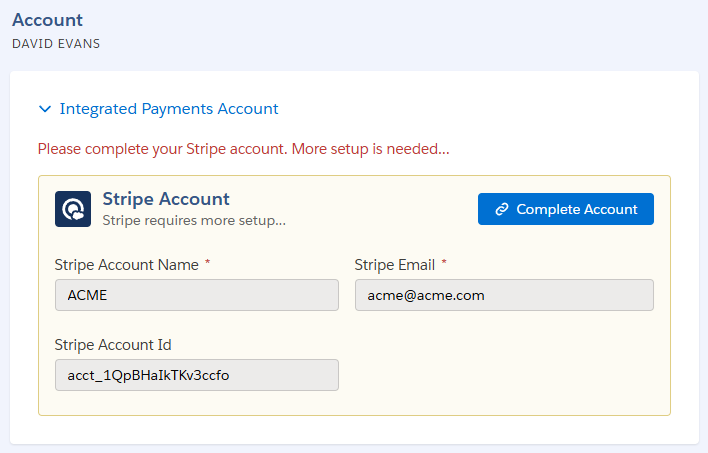
Task: Collapse the Integrated Payments Account chevron
Action: [45, 109]
